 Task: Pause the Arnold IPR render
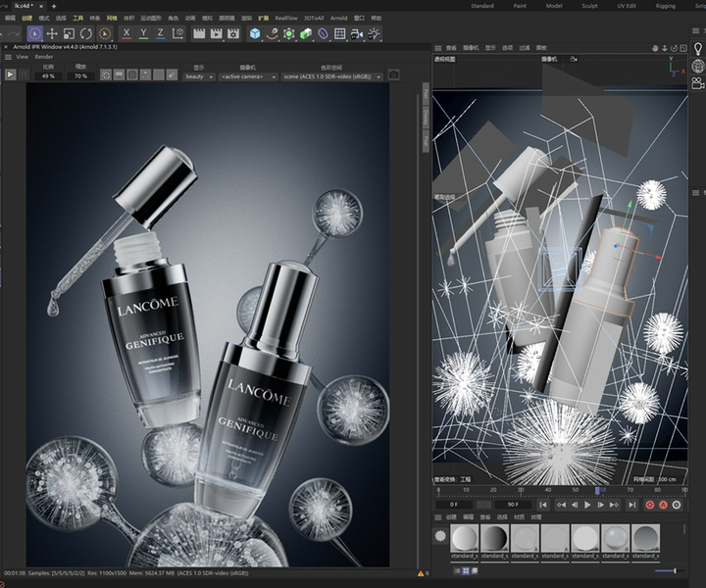[x=24, y=74]
